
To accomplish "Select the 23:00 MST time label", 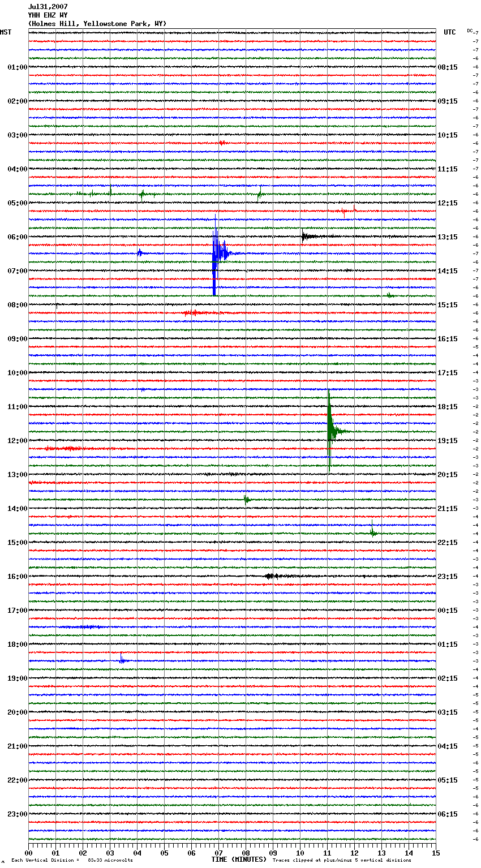I will 18,814.
